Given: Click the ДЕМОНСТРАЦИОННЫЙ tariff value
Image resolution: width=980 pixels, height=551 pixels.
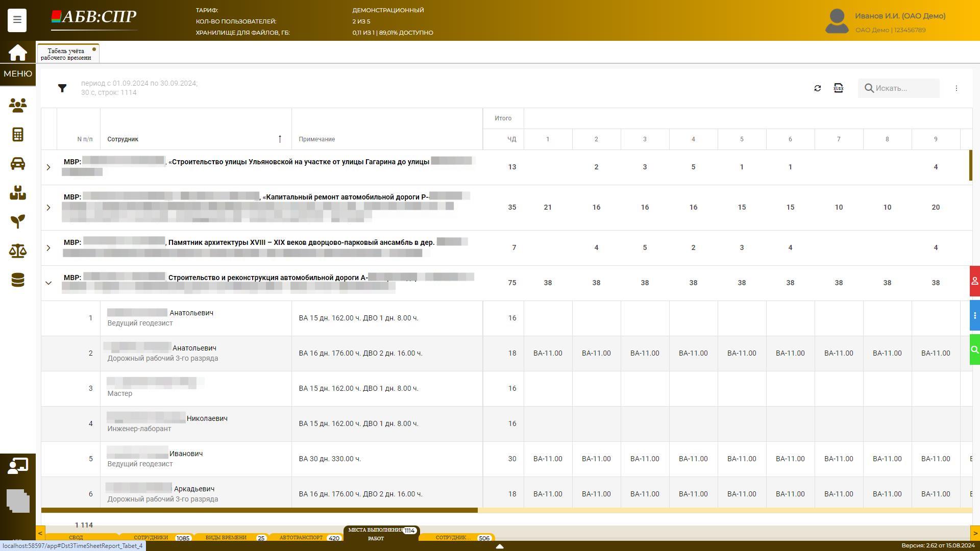Looking at the screenshot, I should (388, 10).
